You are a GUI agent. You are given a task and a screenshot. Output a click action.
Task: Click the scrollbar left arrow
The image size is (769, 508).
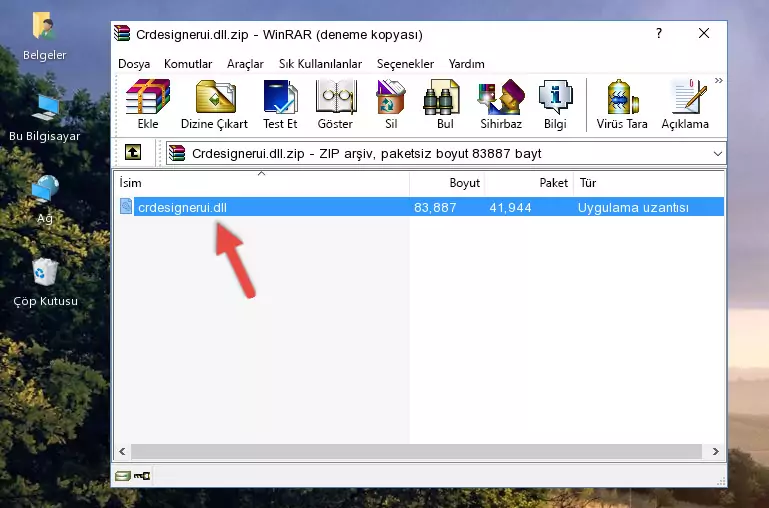pyautogui.click(x=123, y=451)
